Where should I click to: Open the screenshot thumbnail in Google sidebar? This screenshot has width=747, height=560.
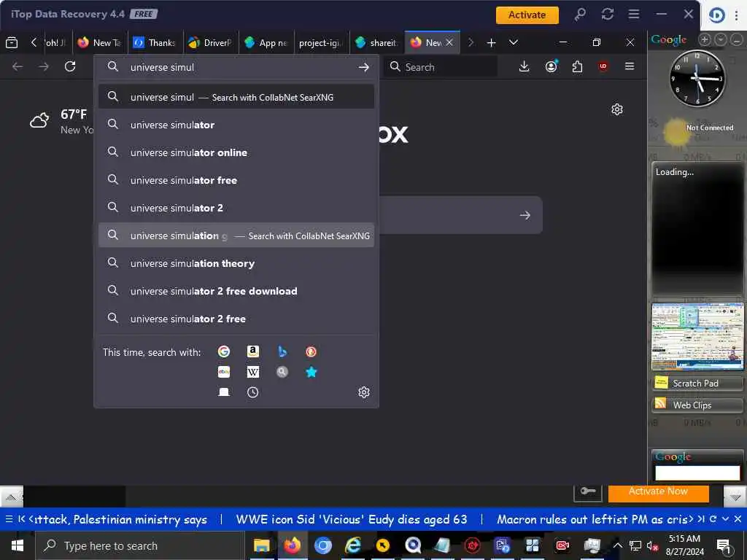click(697, 336)
